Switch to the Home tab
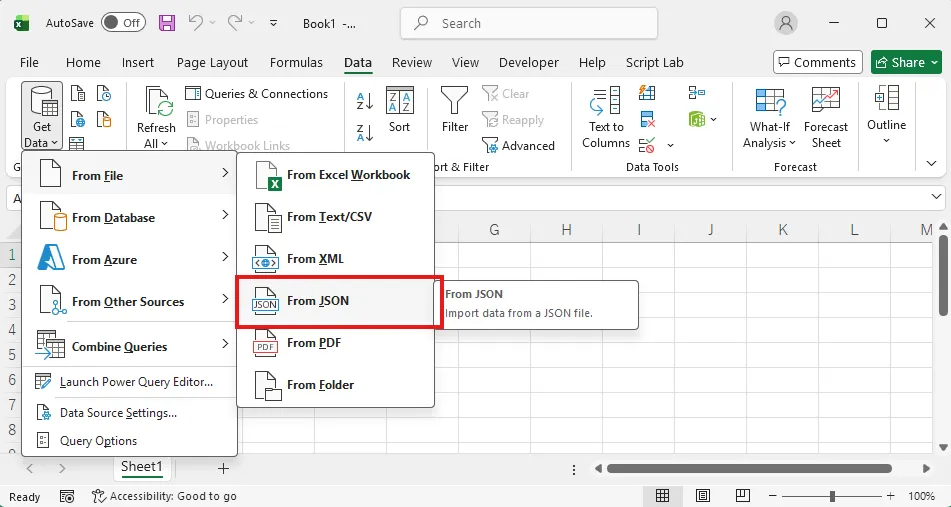 click(x=83, y=62)
